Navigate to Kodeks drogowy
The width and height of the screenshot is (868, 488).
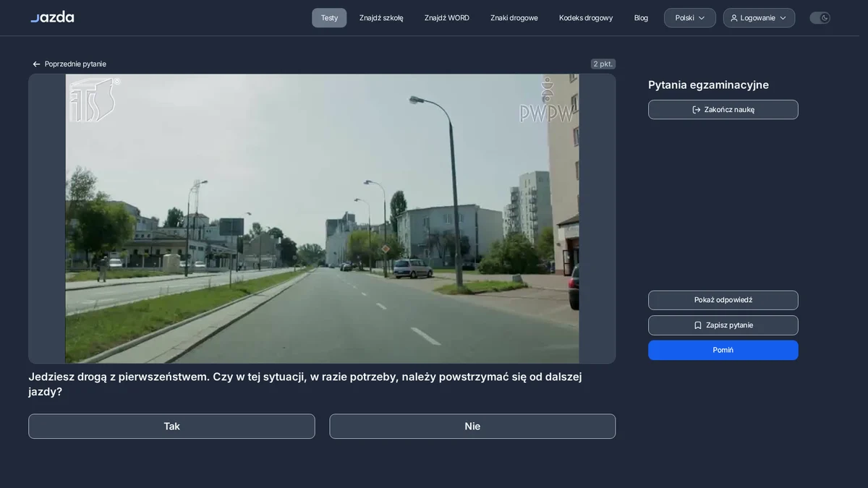[x=586, y=18]
